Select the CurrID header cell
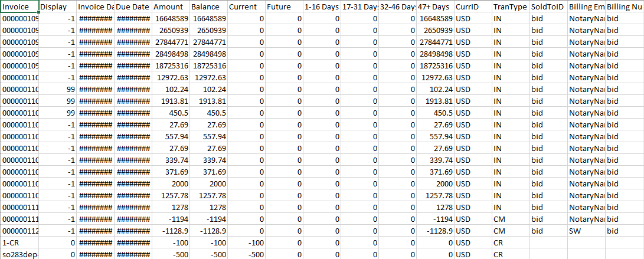 472,6
